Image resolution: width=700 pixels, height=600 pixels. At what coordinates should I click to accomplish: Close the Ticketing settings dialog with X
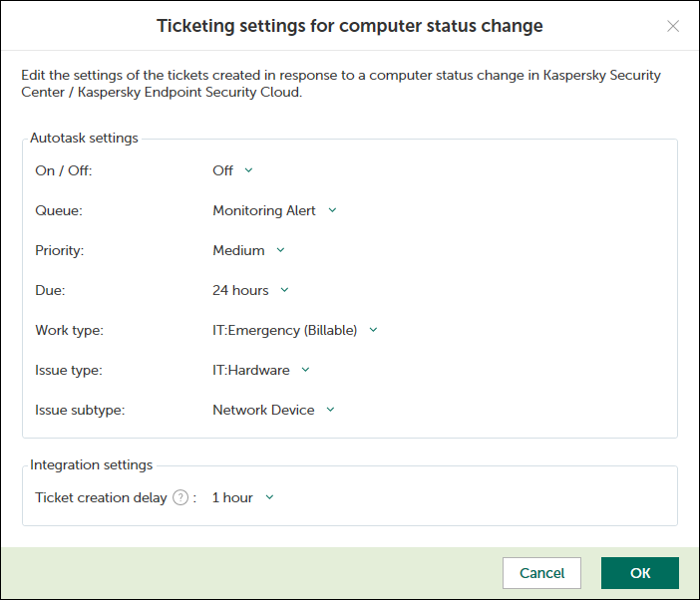673,26
